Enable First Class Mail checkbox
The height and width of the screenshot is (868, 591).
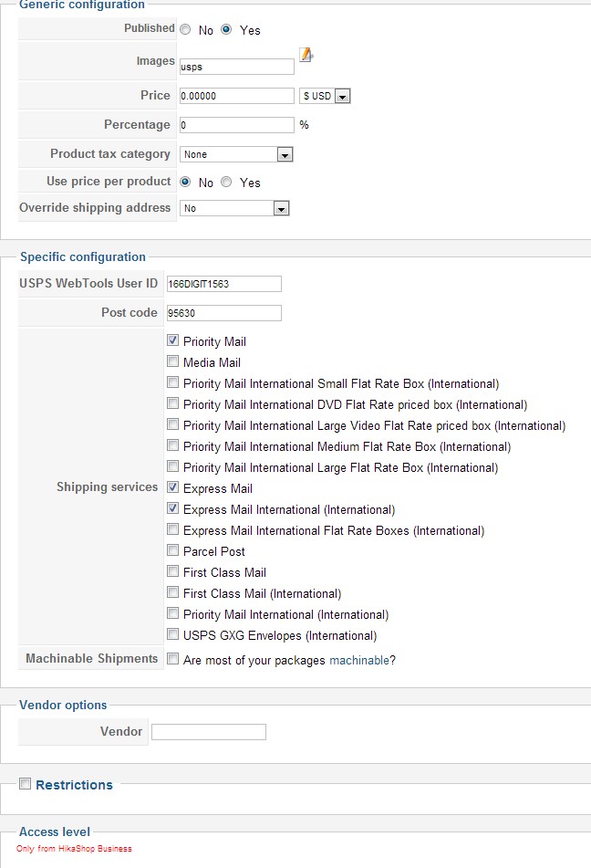173,571
